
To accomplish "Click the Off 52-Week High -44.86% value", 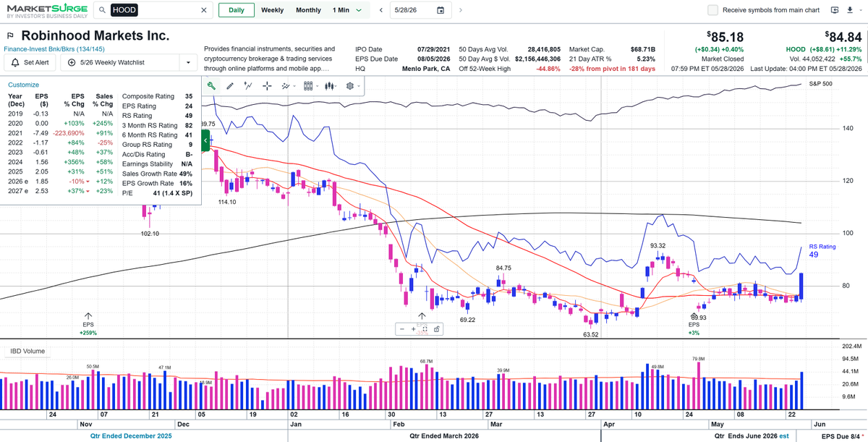I will click(548, 69).
